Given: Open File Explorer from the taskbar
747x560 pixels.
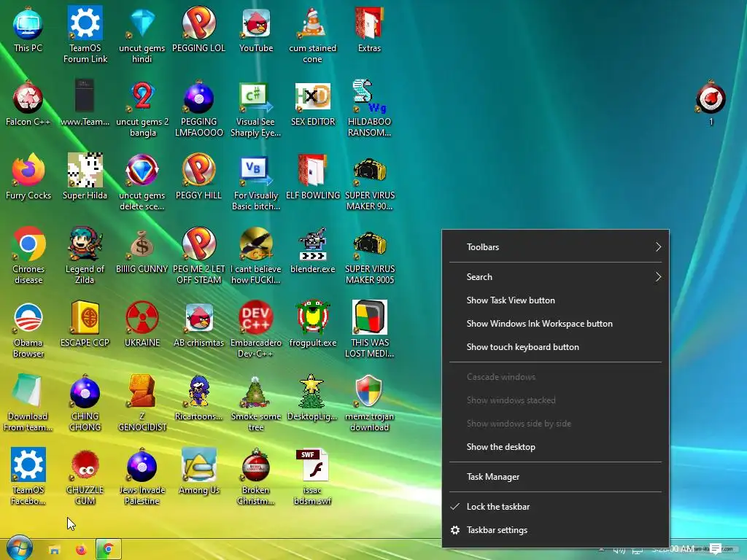Looking at the screenshot, I should pos(54,550).
